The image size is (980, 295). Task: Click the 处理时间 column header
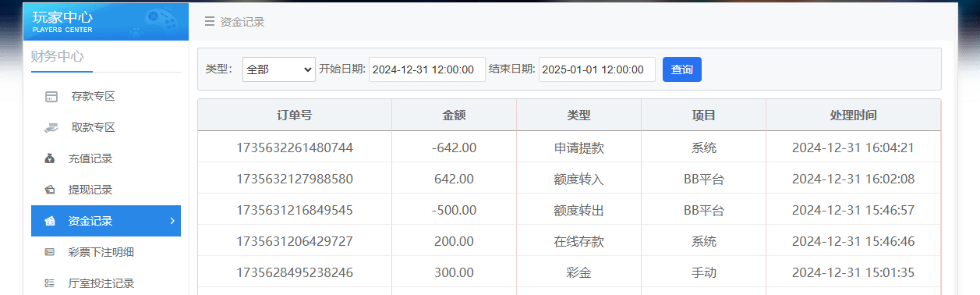pyautogui.click(x=853, y=115)
